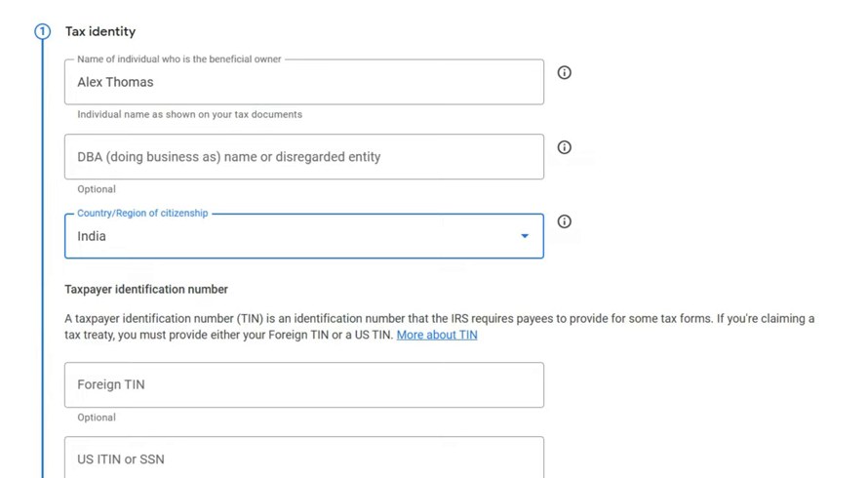Open info icon beside beneficial owner name
This screenshot has height=478, width=868.
(564, 72)
